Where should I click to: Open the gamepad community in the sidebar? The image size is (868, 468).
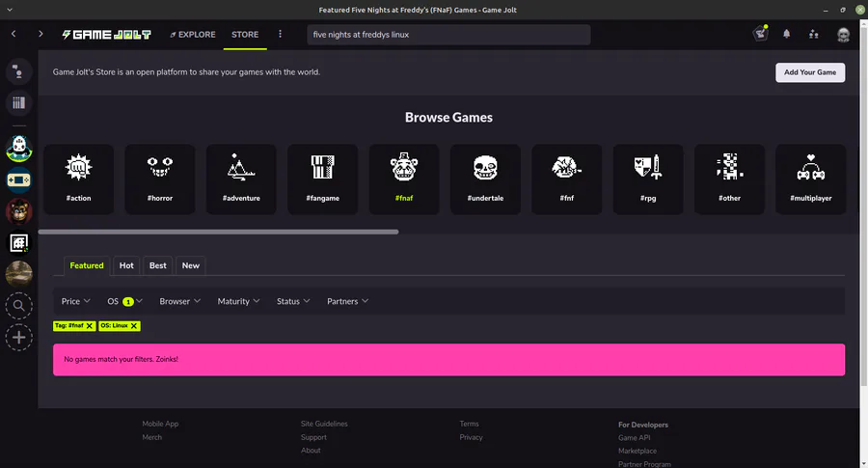coord(19,180)
